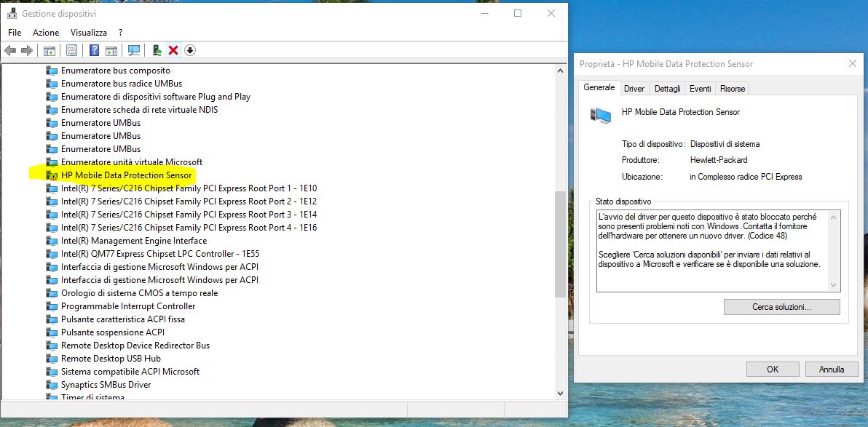Click the device icon of Programmable Interrupt Controller
This screenshot has width=868, height=427.
click(x=52, y=306)
